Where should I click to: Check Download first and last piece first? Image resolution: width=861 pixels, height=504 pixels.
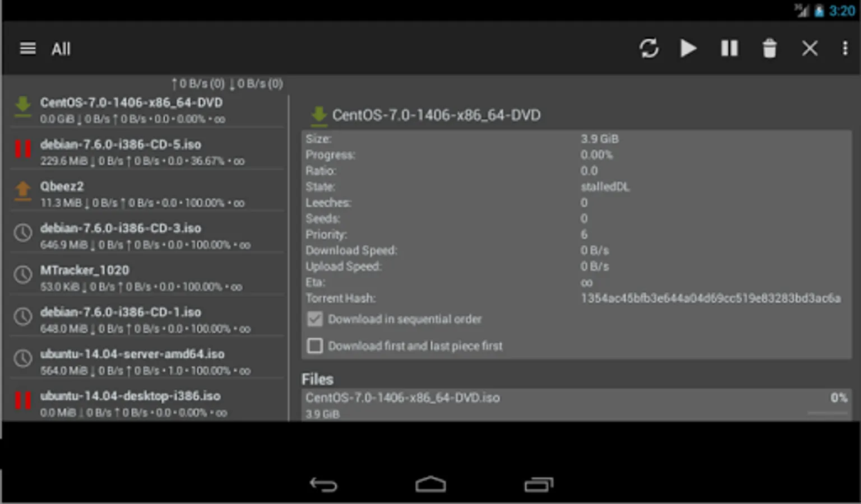[x=315, y=346]
